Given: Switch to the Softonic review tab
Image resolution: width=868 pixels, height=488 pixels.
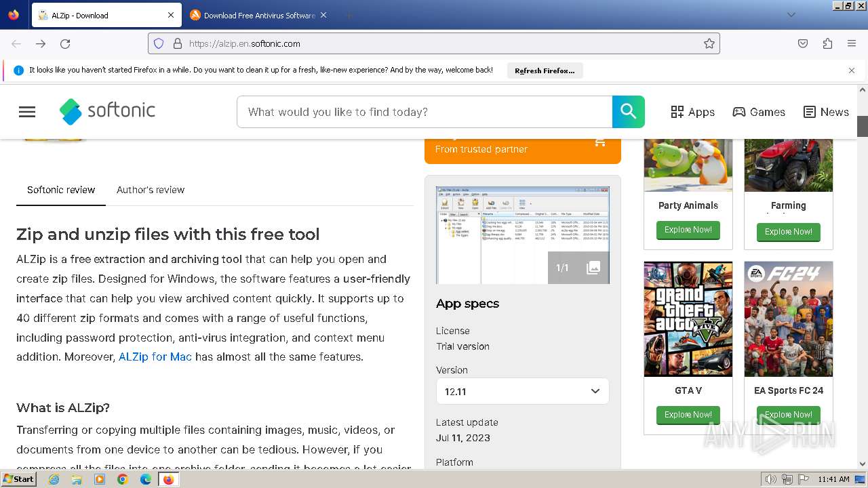Looking at the screenshot, I should (61, 190).
